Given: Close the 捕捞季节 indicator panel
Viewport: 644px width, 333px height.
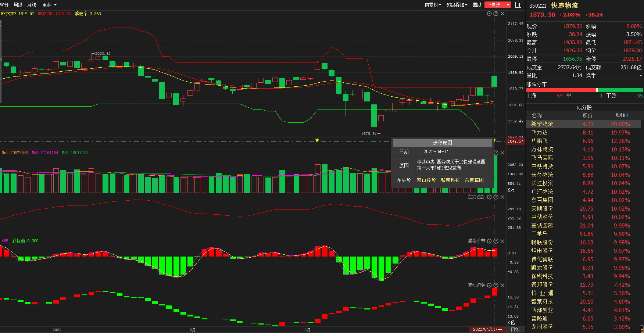Looking at the screenshot, I should [x=502, y=241].
